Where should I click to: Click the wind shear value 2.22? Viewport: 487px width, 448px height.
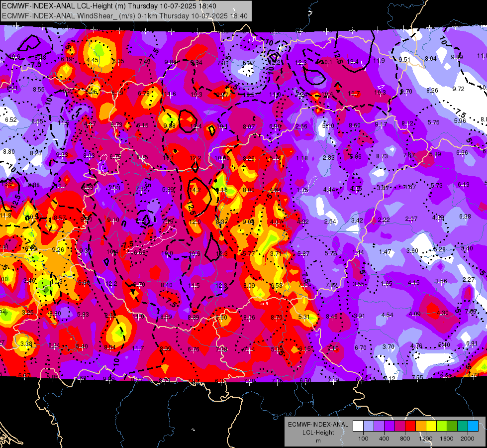tap(384, 220)
